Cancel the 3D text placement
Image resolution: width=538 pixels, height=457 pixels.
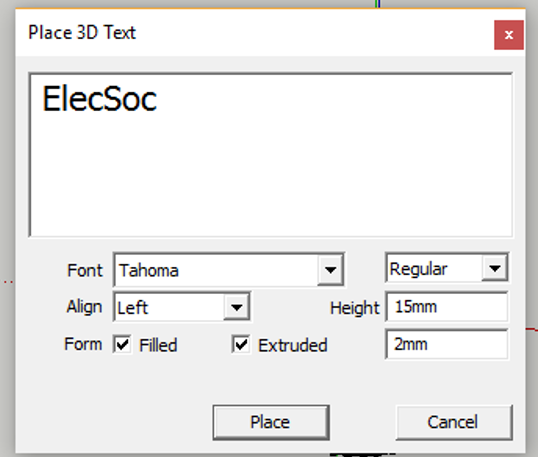pos(454,422)
